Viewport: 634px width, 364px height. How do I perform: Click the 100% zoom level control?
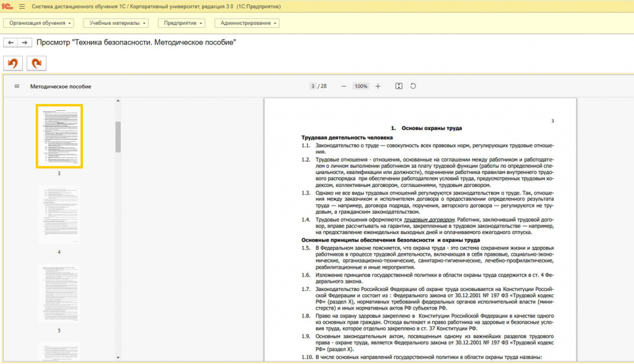tap(360, 86)
